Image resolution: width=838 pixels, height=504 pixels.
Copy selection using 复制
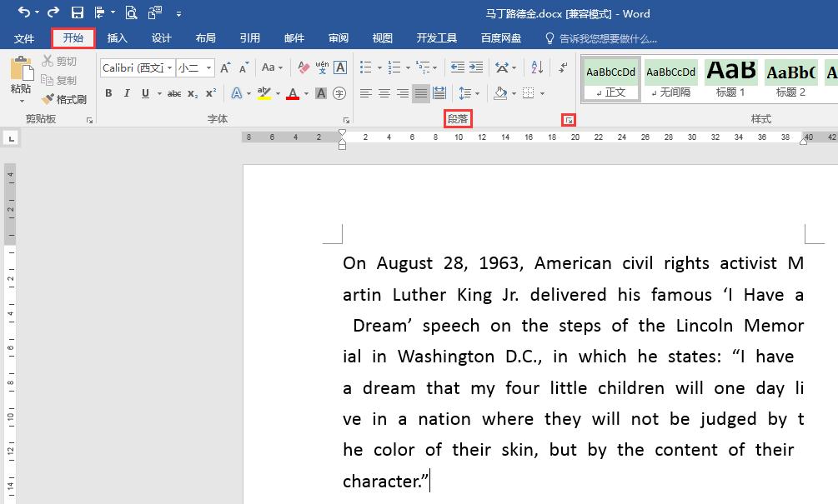coord(59,80)
